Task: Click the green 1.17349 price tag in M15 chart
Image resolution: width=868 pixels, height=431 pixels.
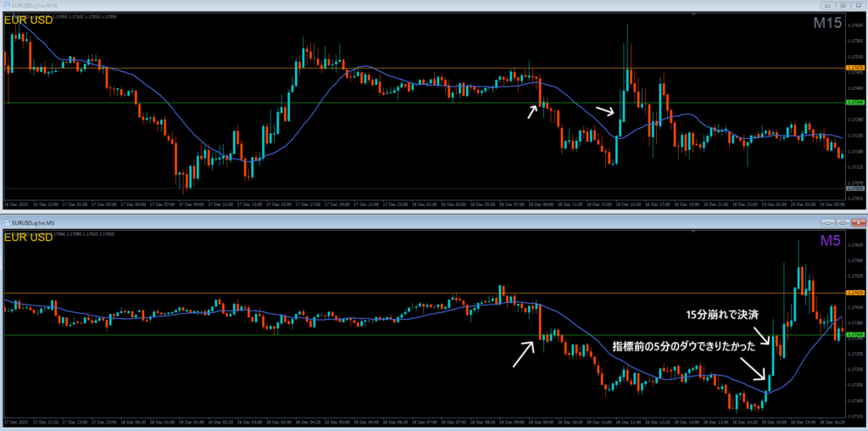Action: coord(856,103)
